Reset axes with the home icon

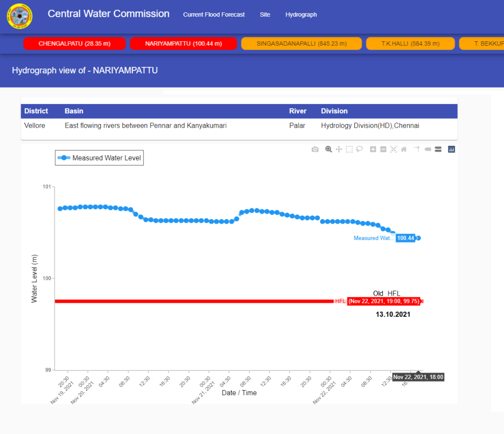403,149
